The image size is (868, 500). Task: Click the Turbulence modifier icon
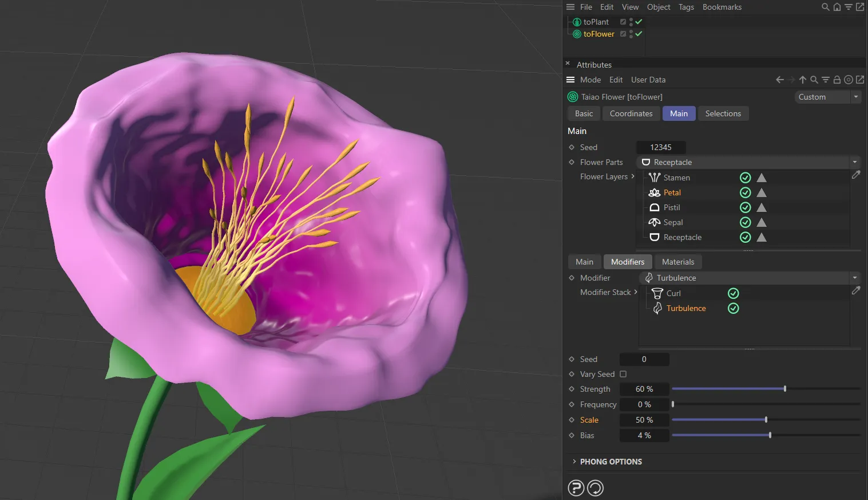(x=656, y=308)
